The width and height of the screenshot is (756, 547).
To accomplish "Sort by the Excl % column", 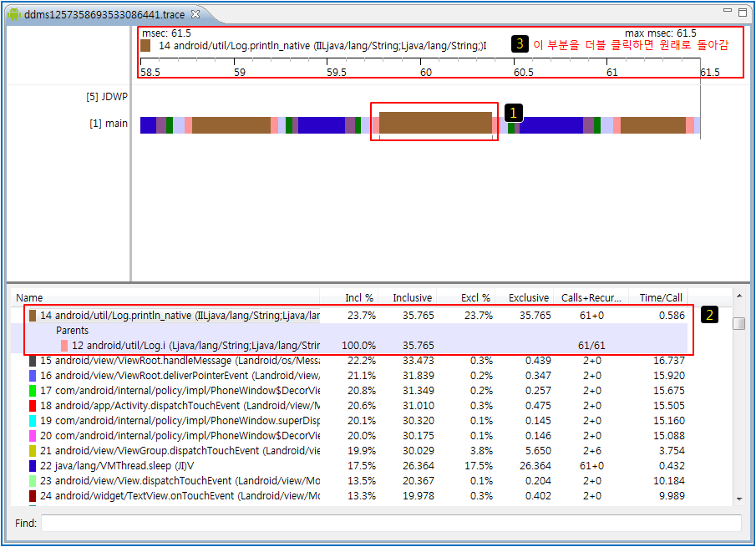I will [x=466, y=298].
